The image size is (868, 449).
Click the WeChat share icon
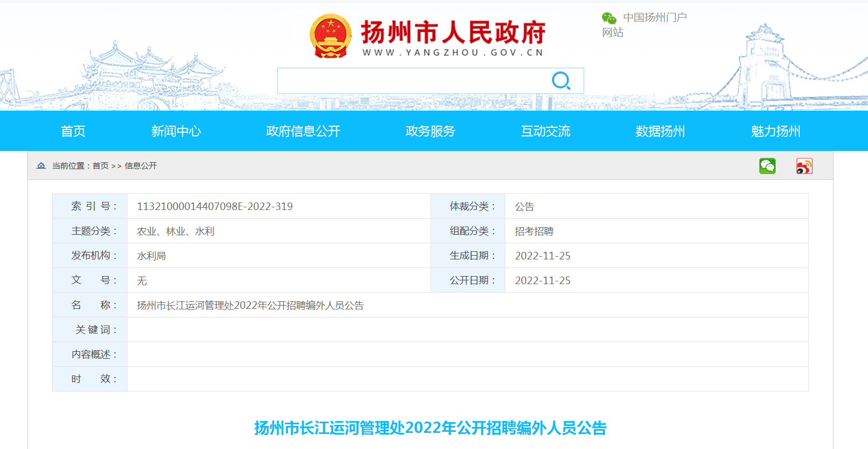767,166
